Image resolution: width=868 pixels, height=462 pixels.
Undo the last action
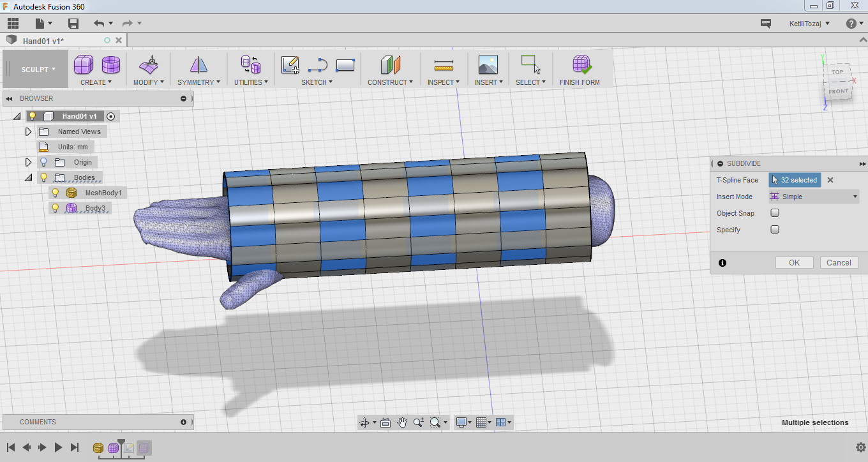pyautogui.click(x=98, y=24)
